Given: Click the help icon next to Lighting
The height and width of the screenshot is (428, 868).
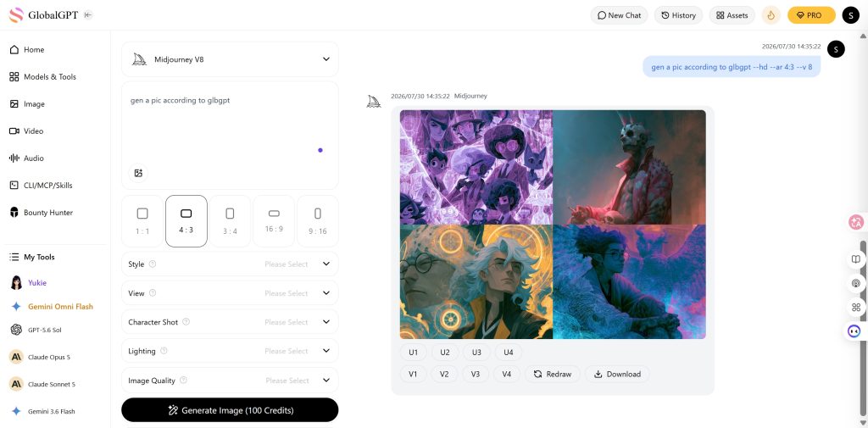Looking at the screenshot, I should pyautogui.click(x=164, y=351).
